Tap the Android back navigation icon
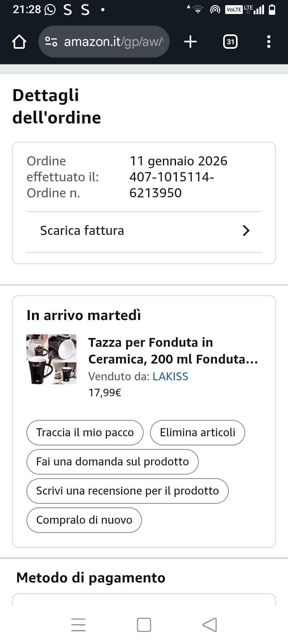This screenshot has height=644, width=288. (210, 624)
